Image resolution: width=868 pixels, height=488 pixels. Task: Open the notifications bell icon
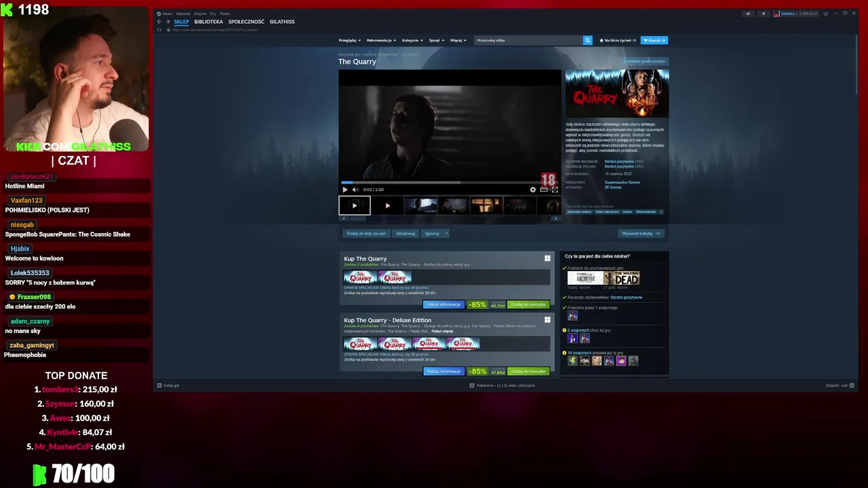tap(763, 14)
